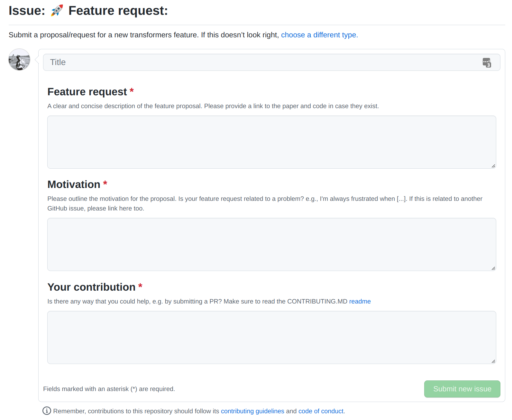Click the rocket emoji in the heading
Viewport: 512px width, 420px height.
coord(57,11)
